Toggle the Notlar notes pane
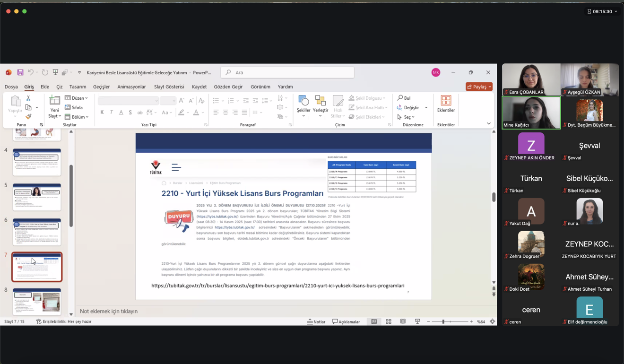Viewport: 624px width, 364px height. (316, 321)
